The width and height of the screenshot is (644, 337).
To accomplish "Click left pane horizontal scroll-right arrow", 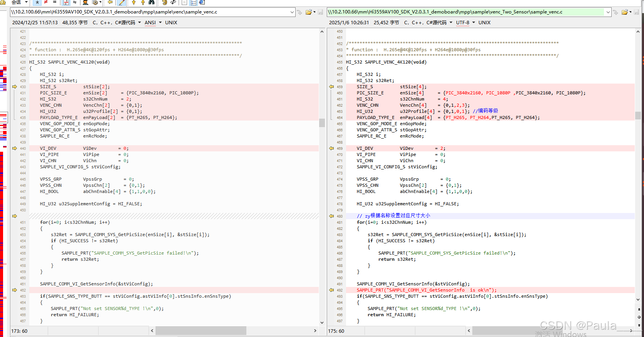I will [315, 330].
